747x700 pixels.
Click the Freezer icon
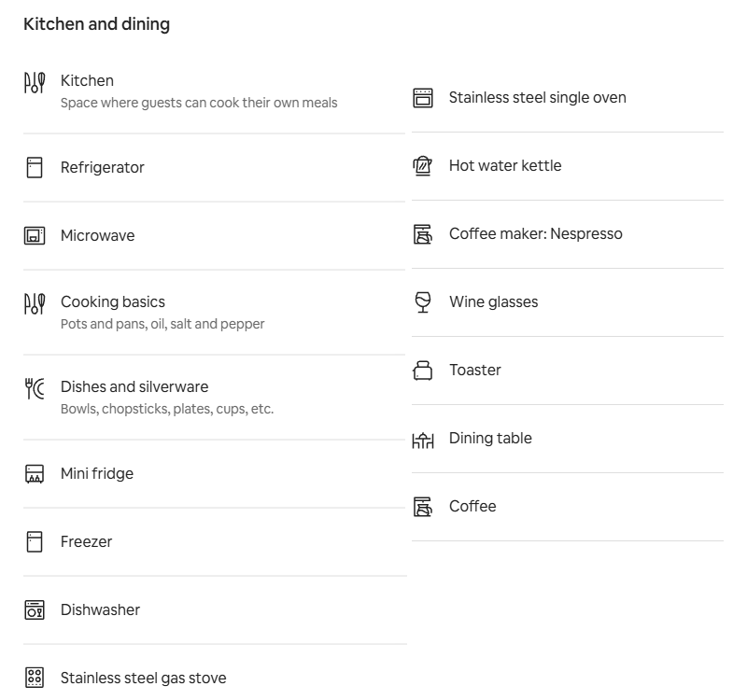pos(35,542)
